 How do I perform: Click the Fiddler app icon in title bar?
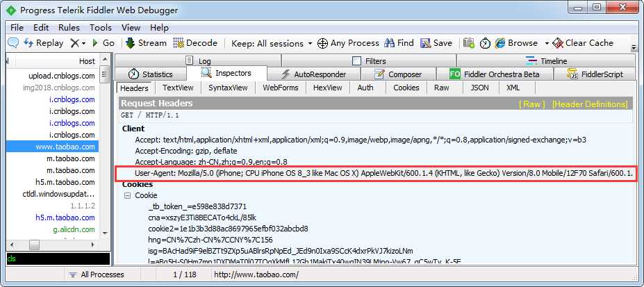pos(11,10)
